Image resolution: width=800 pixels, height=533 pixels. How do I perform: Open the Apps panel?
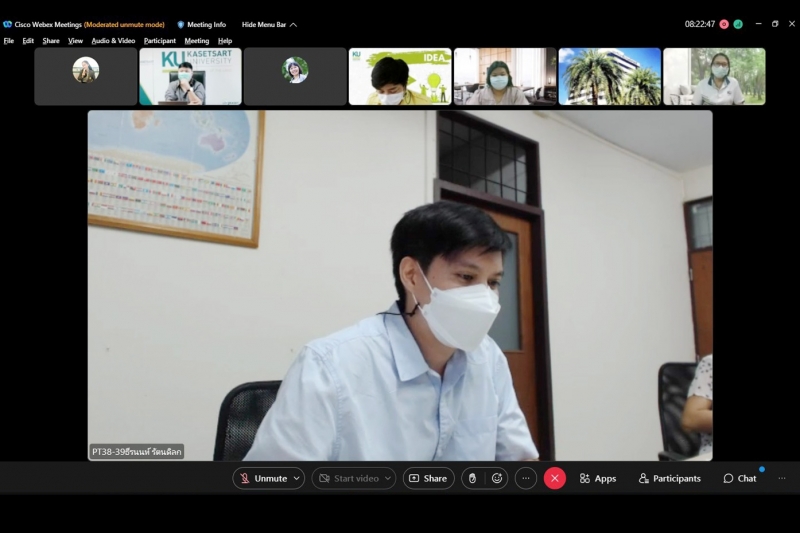pos(597,478)
